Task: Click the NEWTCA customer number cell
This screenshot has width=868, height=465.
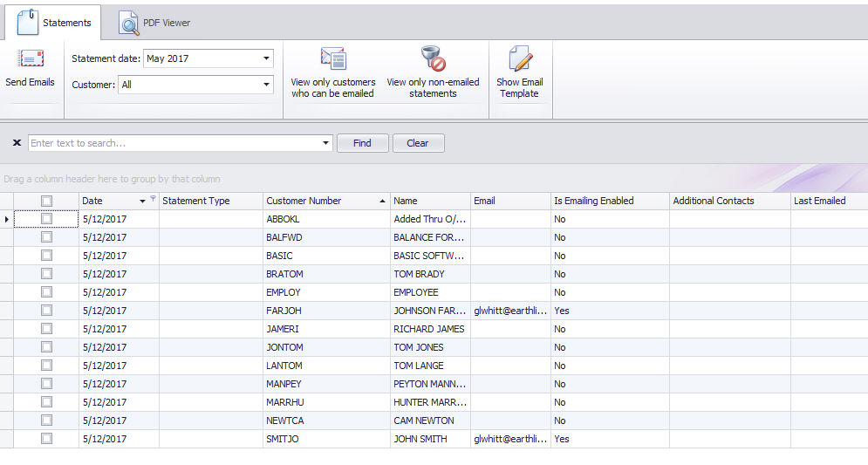Action: [x=326, y=421]
